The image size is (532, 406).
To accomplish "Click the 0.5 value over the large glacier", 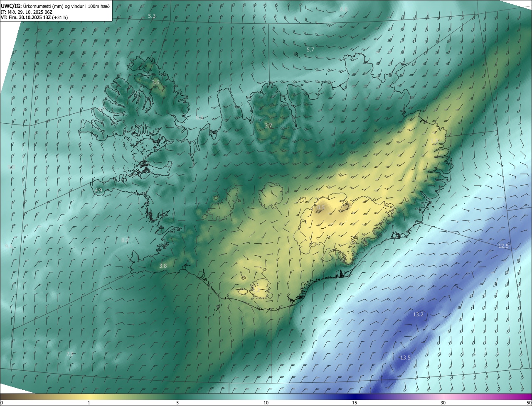I will 321,207.
